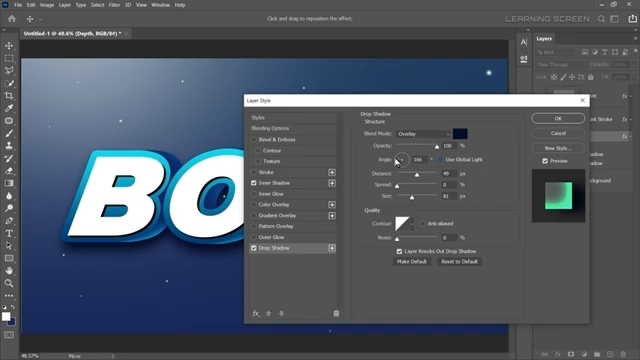
Task: Click OK in Layer Style dialog
Action: coord(558,118)
